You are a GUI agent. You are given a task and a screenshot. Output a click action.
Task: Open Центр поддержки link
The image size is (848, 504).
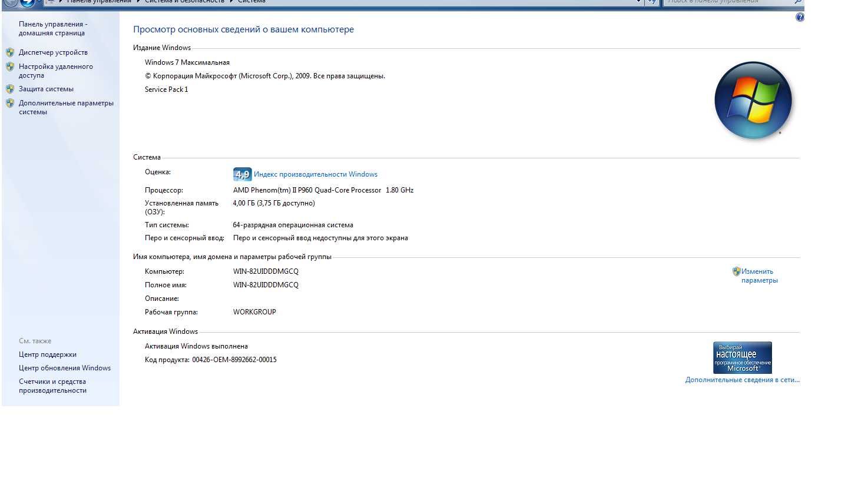(48, 354)
